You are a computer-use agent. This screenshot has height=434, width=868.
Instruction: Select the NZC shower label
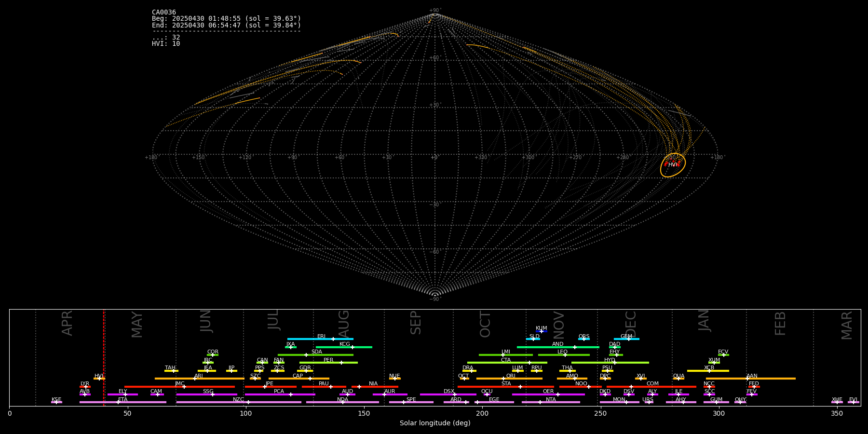pyautogui.click(x=239, y=400)
